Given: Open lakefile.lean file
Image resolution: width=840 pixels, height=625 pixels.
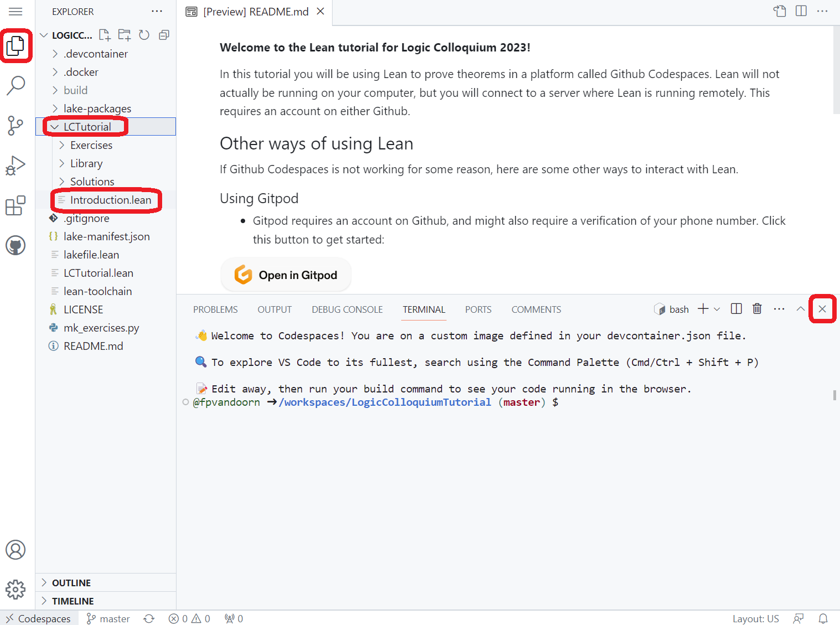Looking at the screenshot, I should click(106, 255).
